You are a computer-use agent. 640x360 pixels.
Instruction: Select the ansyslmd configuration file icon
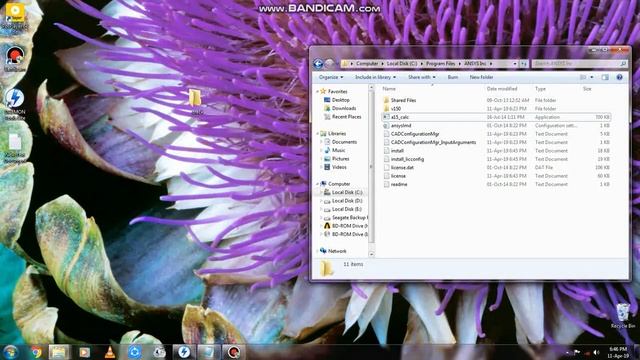tap(386, 126)
